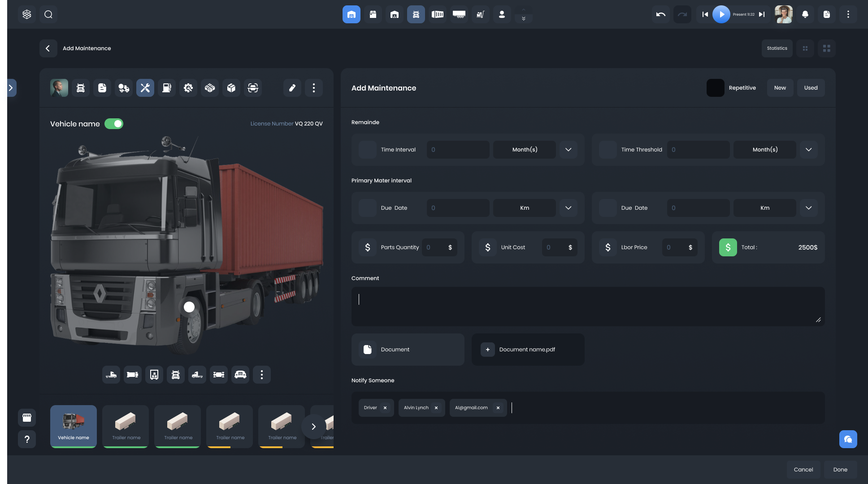Viewport: 868px width, 484px height.
Task: Open the gear wrench settings tab icon
Action: click(188, 88)
